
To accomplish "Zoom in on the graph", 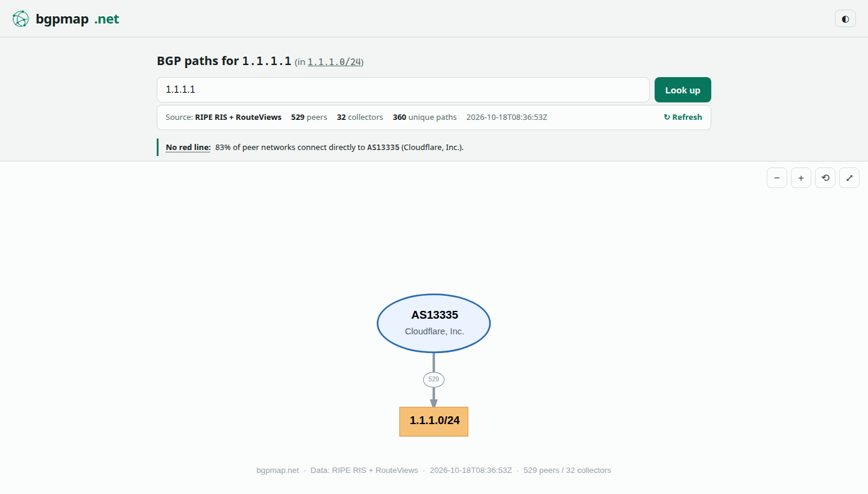I will click(x=801, y=178).
